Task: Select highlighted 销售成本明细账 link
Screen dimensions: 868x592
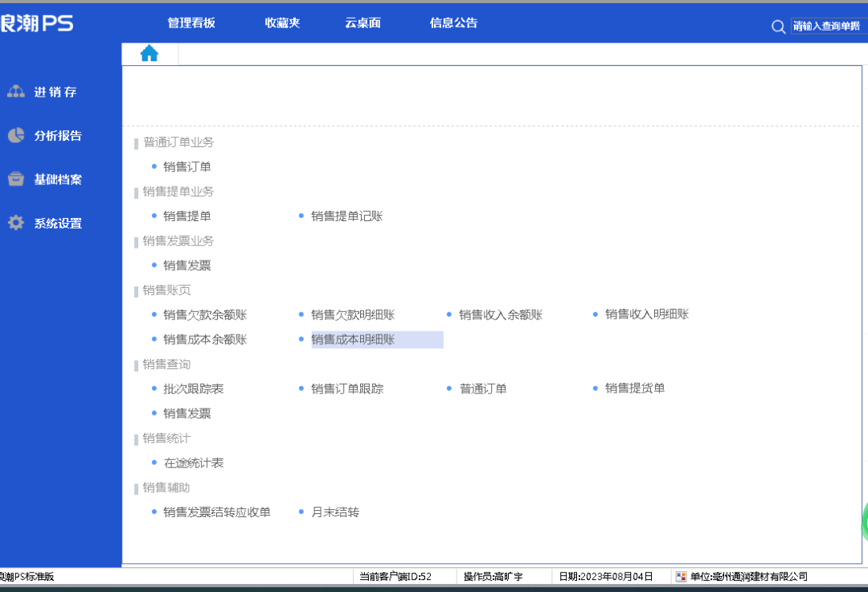Action: (353, 339)
